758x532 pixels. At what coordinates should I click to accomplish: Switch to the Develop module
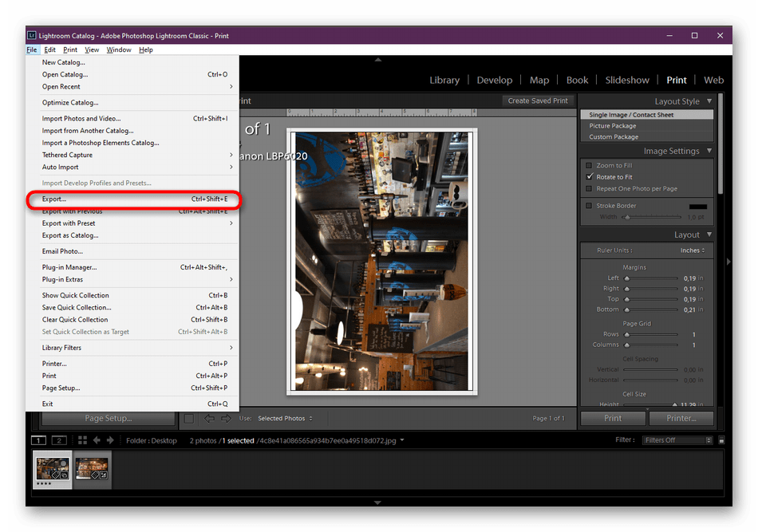(x=495, y=81)
